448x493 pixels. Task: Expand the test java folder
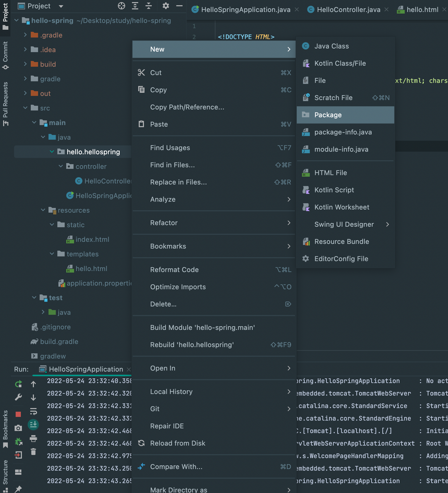coord(43,312)
